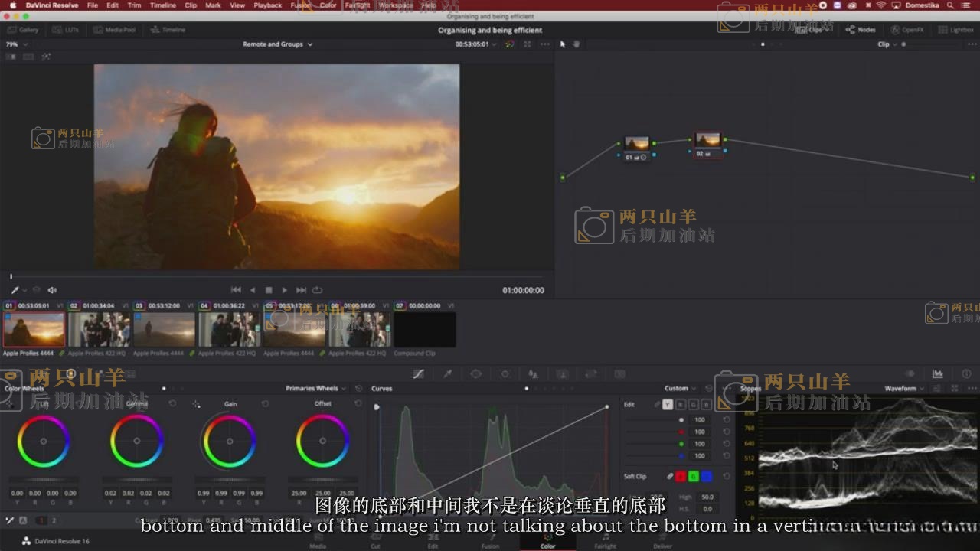Expand the Primaries Wheels mode dropdown
The image size is (980, 551).
click(315, 388)
